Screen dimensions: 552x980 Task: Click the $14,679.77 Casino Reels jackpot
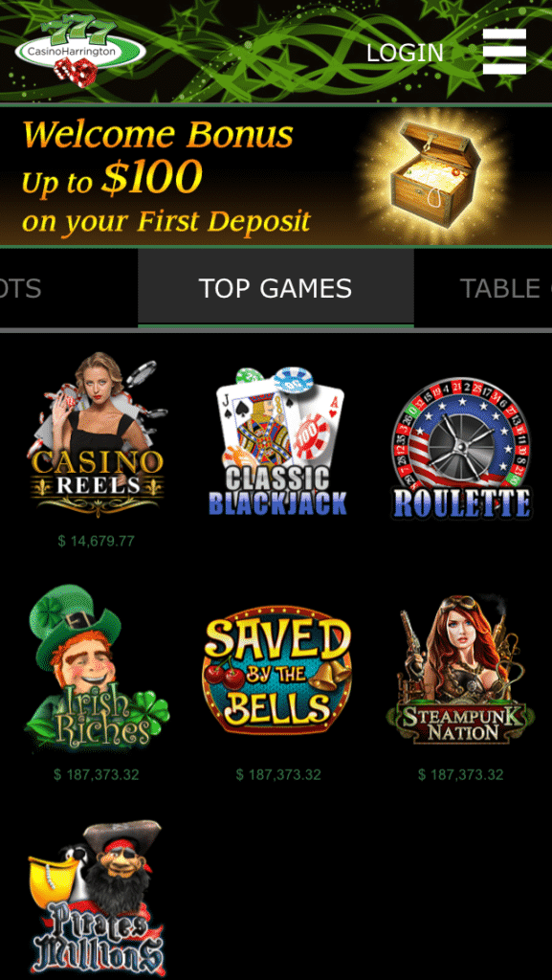coord(97,542)
